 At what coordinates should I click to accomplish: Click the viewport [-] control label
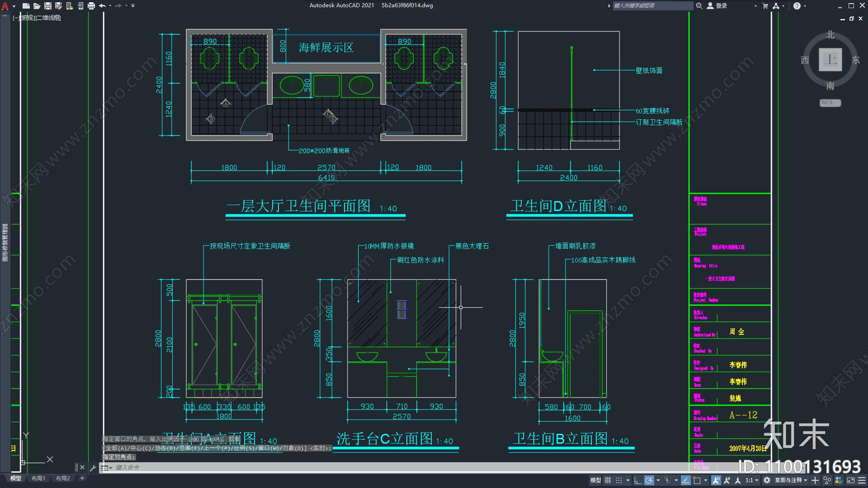15,18
